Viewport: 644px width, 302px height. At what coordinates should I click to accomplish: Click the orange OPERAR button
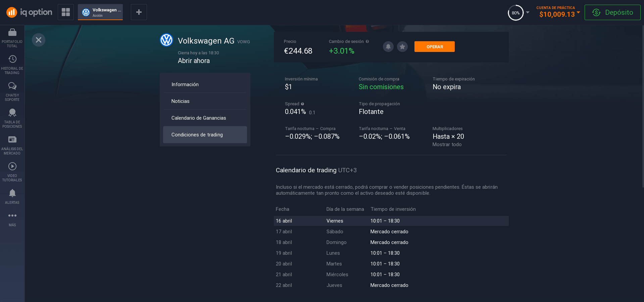(435, 47)
